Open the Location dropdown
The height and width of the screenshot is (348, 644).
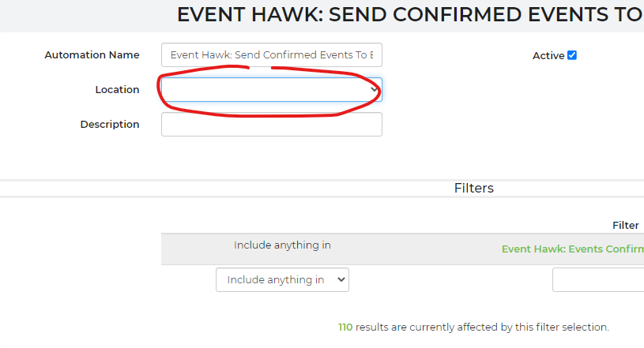[x=271, y=90]
